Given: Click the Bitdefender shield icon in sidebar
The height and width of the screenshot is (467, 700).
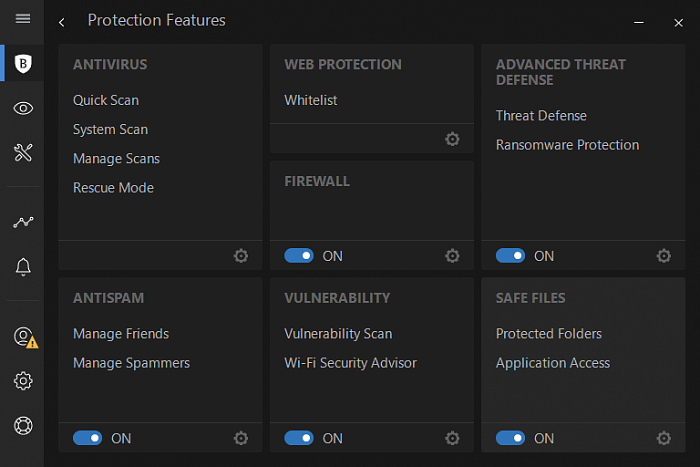Looking at the screenshot, I should click(x=23, y=64).
